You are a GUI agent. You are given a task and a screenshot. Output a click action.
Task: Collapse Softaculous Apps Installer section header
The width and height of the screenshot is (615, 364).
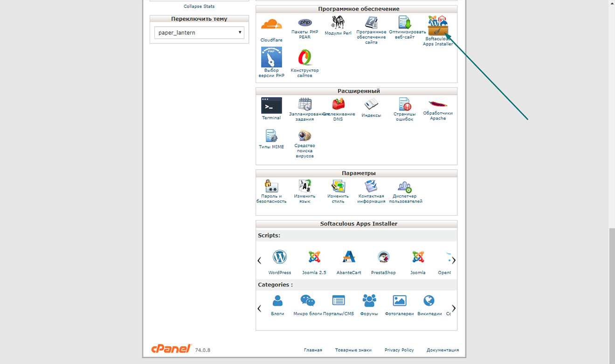point(357,224)
